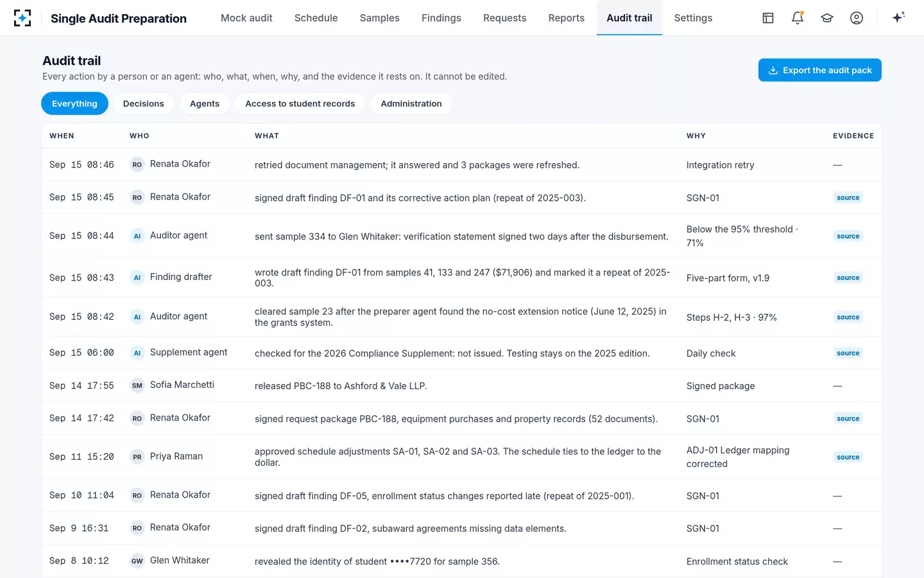Click the WHAT column header
924x578 pixels.
pyautogui.click(x=267, y=136)
